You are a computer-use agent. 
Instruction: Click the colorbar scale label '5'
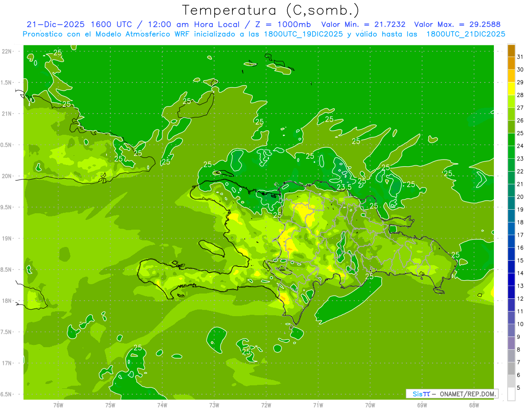tap(519, 388)
